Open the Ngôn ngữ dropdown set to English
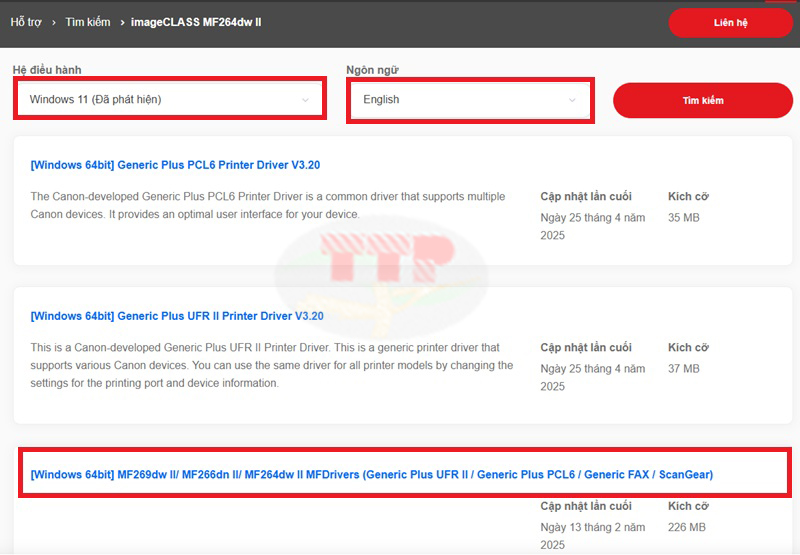 [x=460, y=100]
